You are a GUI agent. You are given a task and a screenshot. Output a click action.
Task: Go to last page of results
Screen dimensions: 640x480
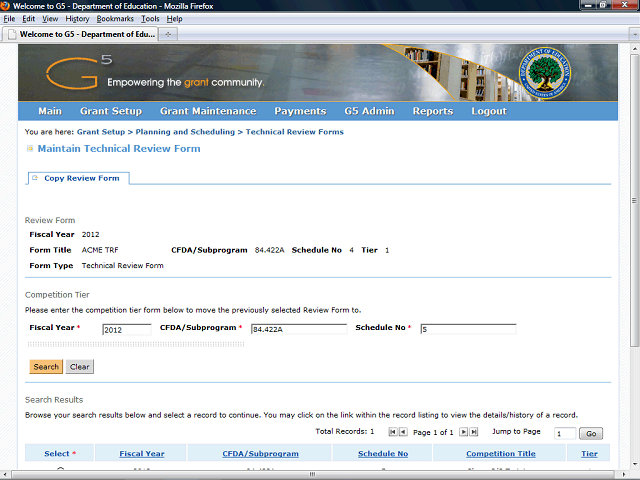tap(473, 432)
